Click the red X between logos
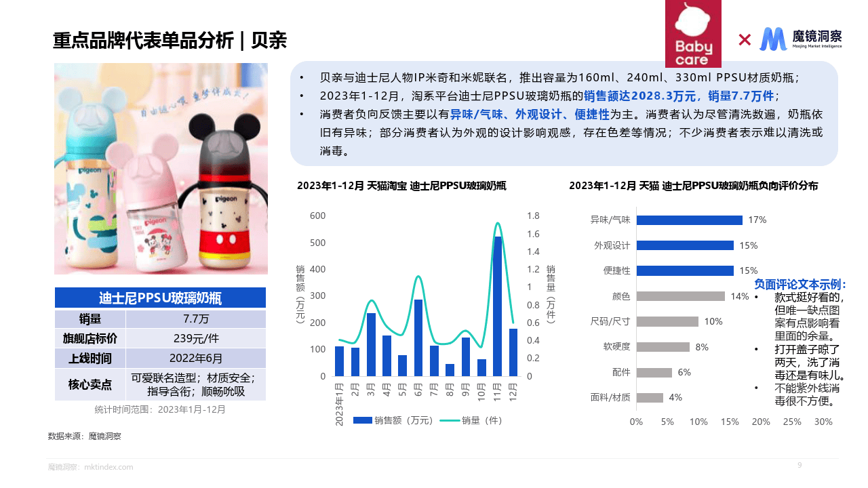 click(x=745, y=40)
